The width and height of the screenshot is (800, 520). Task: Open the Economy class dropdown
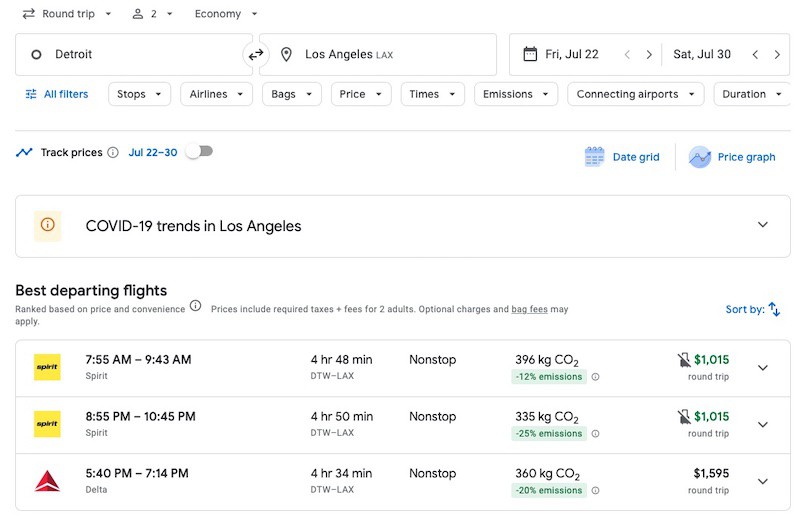click(x=226, y=14)
